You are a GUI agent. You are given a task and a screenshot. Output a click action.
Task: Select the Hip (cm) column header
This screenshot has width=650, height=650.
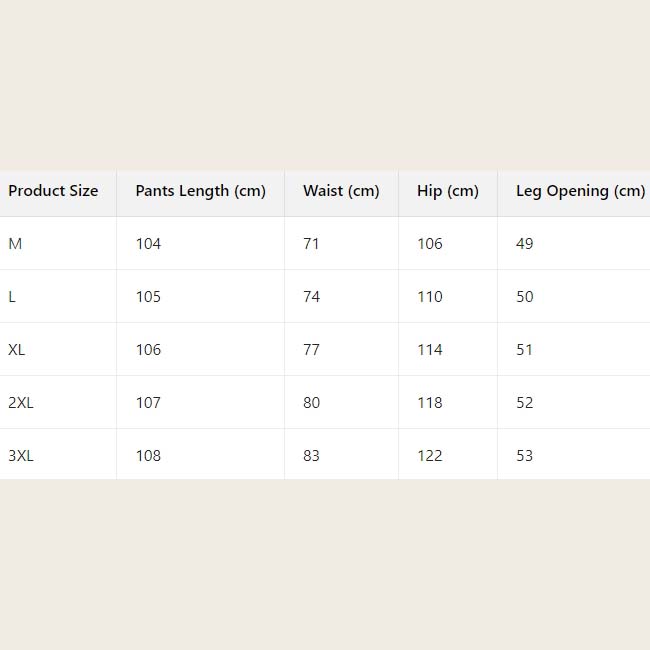(448, 191)
